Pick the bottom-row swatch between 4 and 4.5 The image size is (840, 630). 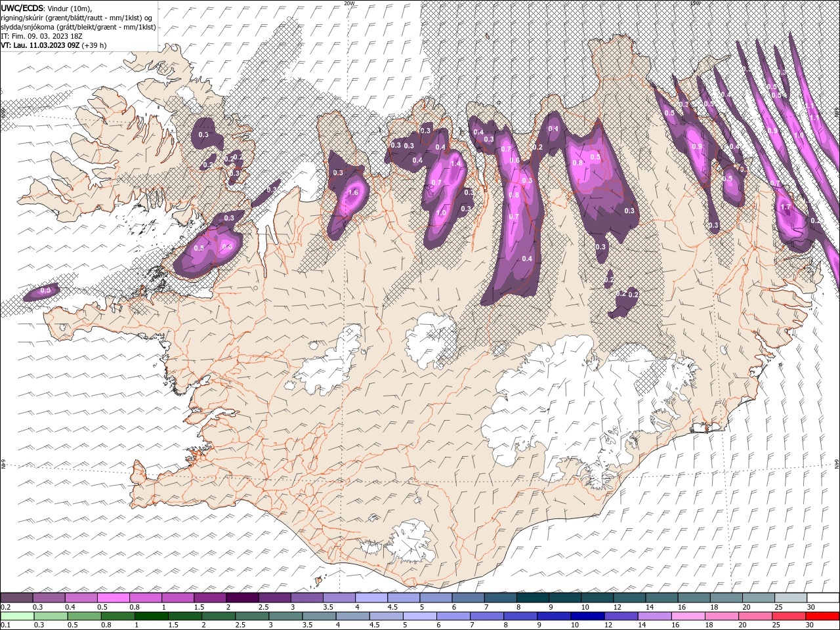point(352,616)
